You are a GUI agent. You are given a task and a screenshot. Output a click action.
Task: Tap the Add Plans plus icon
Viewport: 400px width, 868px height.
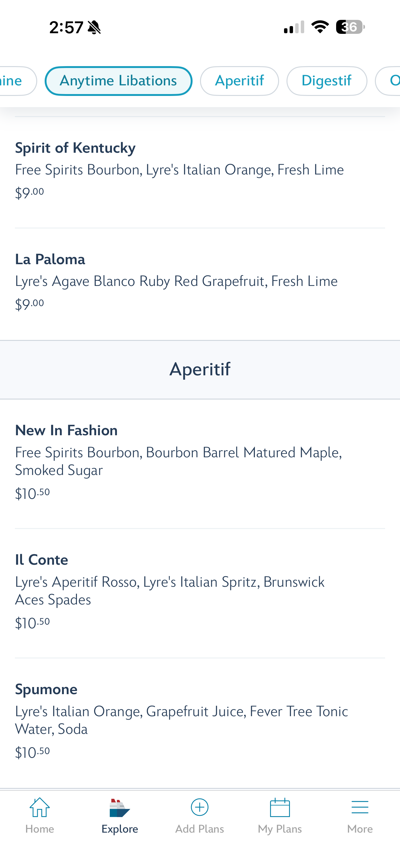(200, 807)
